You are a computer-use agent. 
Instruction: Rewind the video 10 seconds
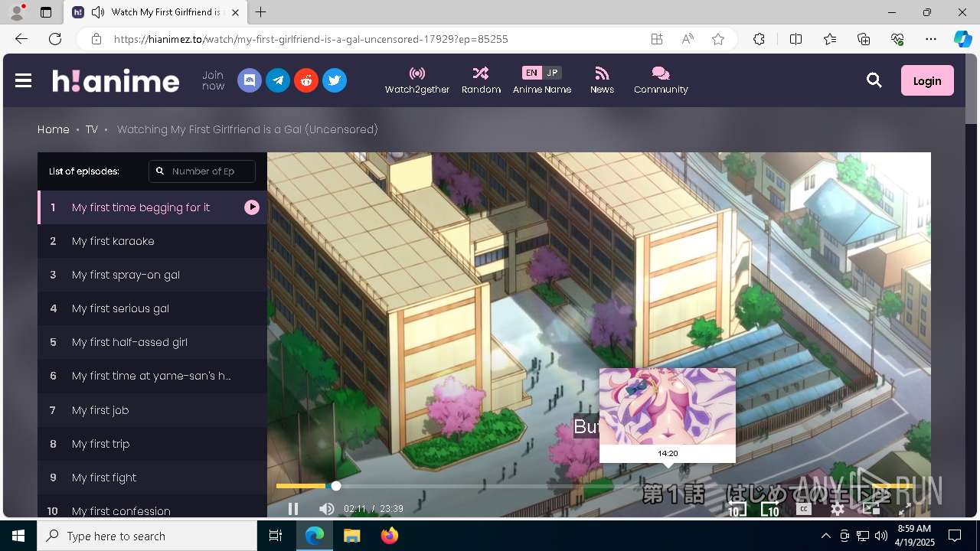[737, 509]
